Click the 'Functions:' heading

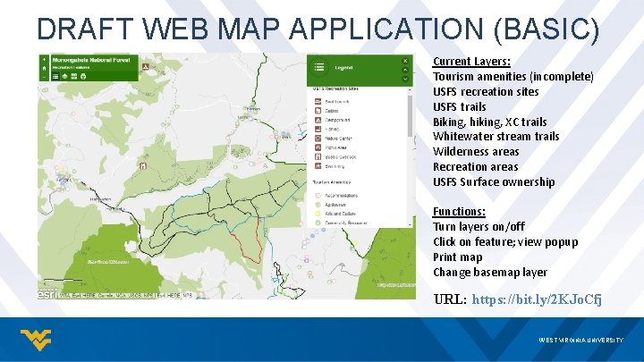pyautogui.click(x=459, y=212)
